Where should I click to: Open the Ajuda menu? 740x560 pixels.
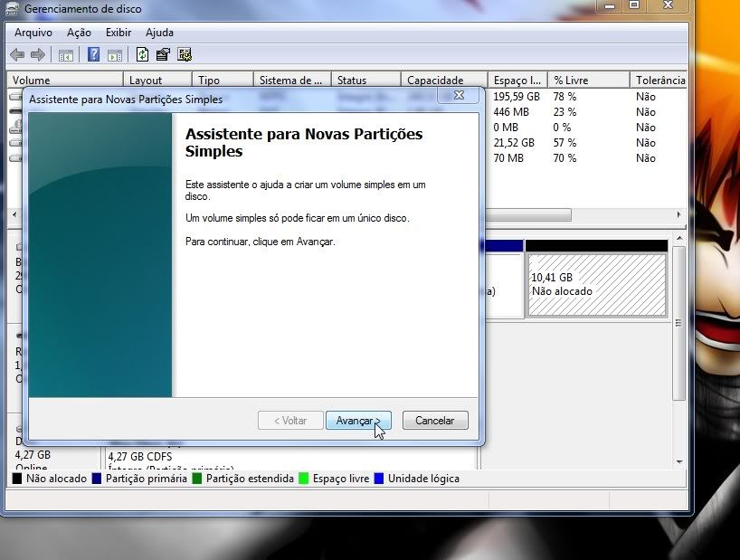[159, 33]
